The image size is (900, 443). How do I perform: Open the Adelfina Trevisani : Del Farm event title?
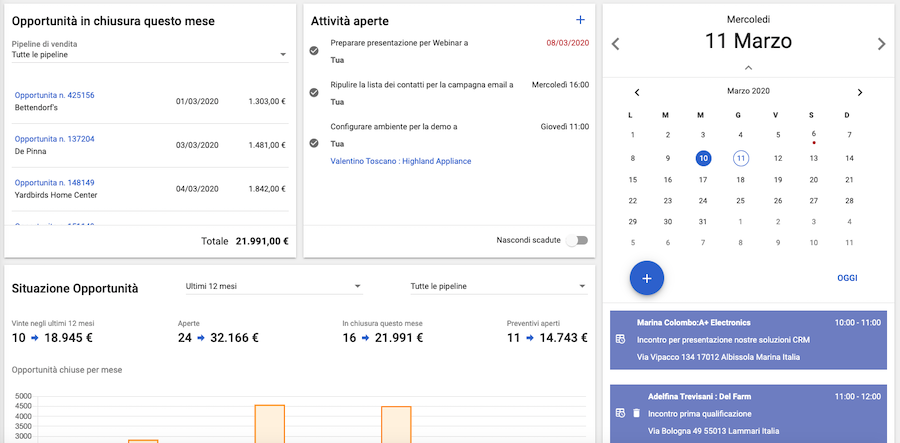coord(699,396)
